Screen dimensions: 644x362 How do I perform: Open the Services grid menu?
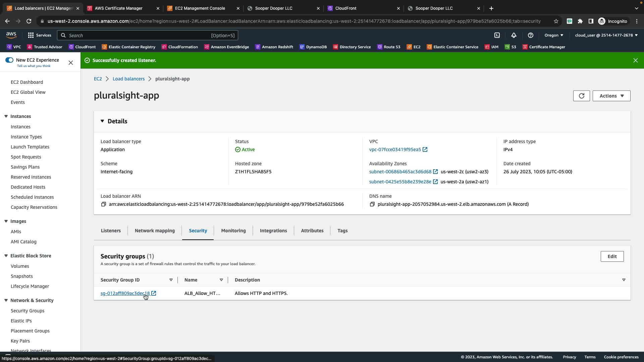39,35
